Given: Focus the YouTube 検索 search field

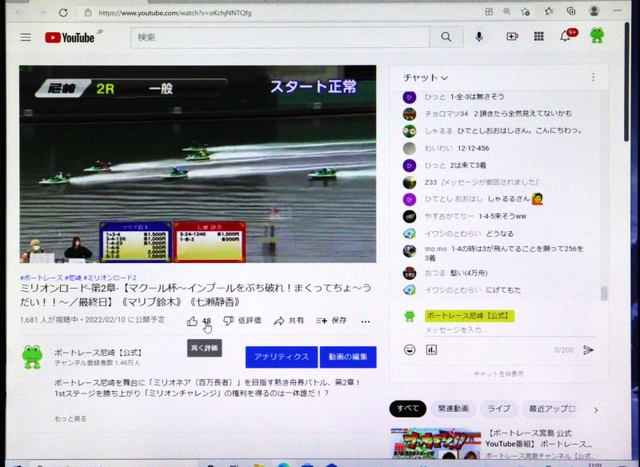Looking at the screenshot, I should pos(280,37).
